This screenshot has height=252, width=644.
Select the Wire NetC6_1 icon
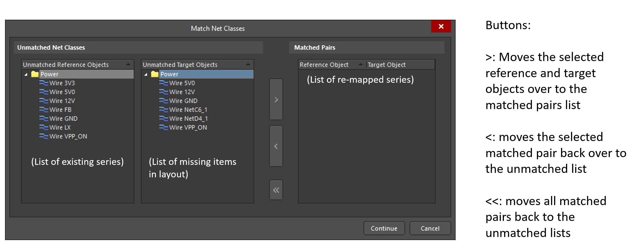pyautogui.click(x=164, y=110)
